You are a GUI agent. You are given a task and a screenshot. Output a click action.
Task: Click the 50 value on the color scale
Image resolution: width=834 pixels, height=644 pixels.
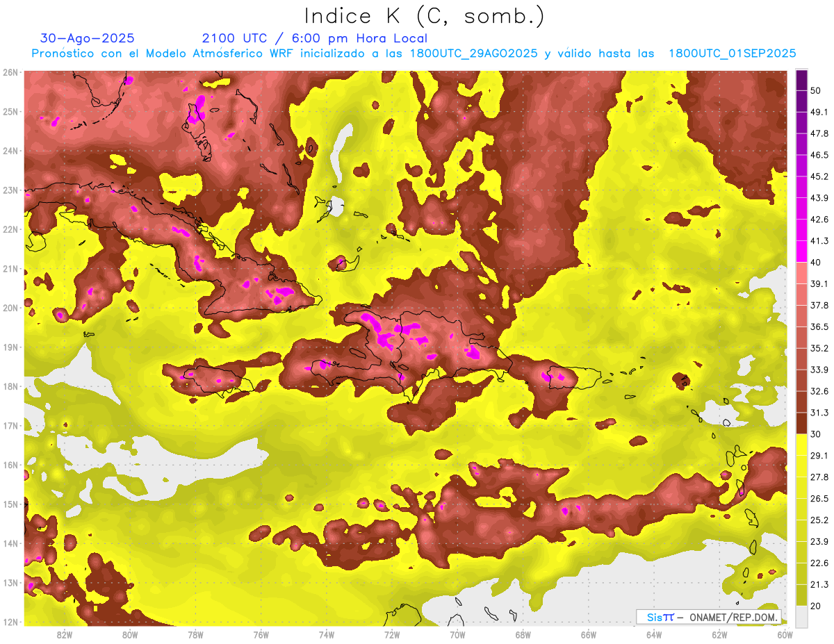tap(816, 90)
